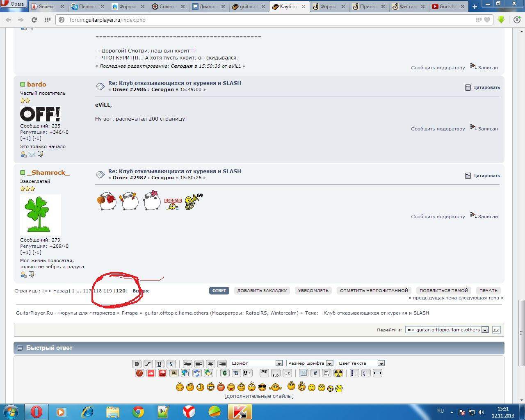Insert hyperlink using the globe icon

(x=185, y=373)
